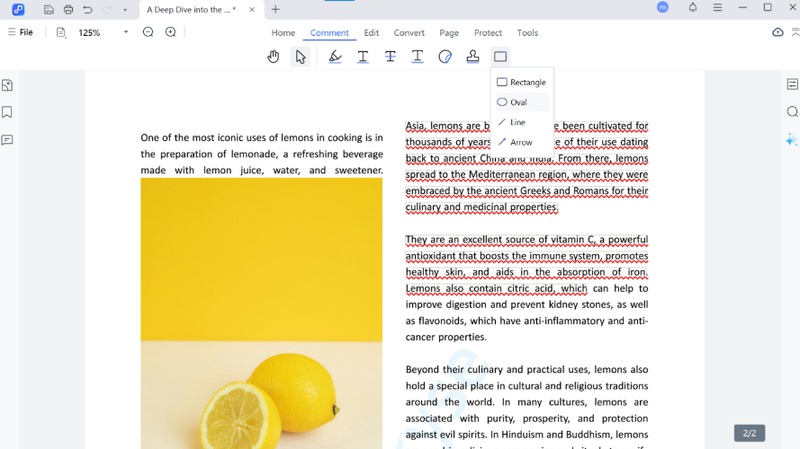The image size is (800, 449).
Task: Select the Hand pan tool
Action: click(x=273, y=57)
